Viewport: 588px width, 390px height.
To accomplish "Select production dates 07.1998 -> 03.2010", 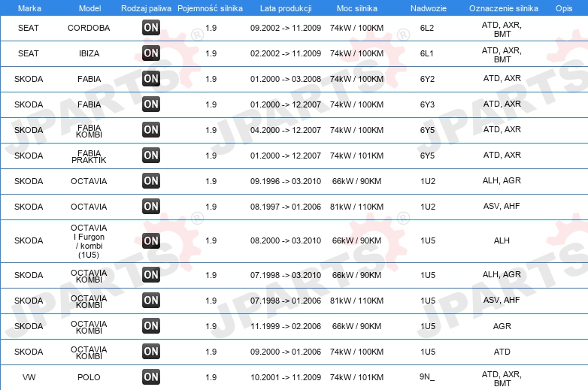I will pos(286,275).
